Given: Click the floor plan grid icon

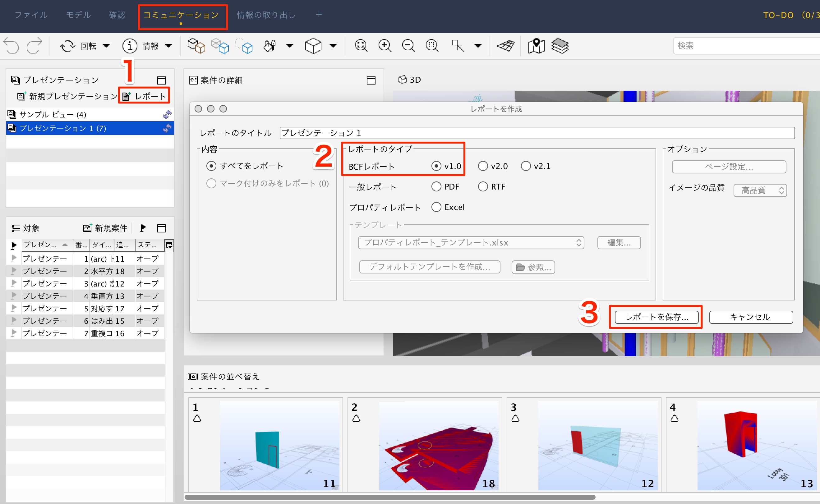Looking at the screenshot, I should click(x=505, y=46).
